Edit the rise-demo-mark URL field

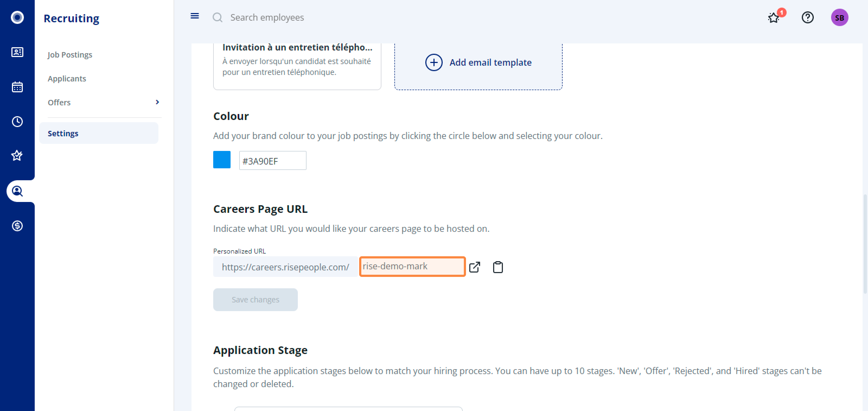pos(412,266)
